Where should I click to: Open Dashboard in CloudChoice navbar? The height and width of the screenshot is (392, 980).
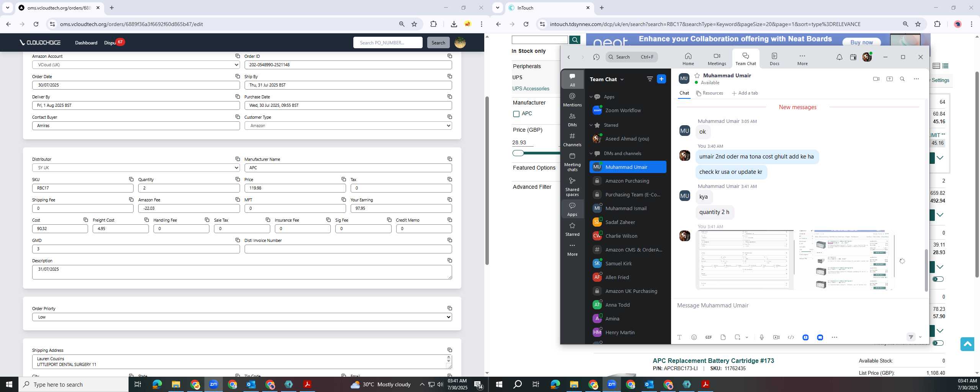(86, 42)
